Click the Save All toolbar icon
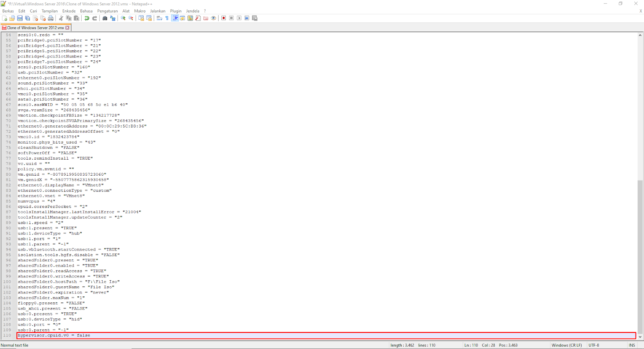The image size is (644, 349). (x=27, y=18)
